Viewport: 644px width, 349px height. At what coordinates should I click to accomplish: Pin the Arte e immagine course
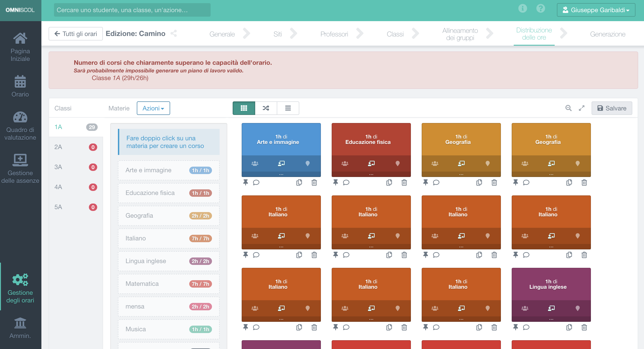[x=245, y=183]
